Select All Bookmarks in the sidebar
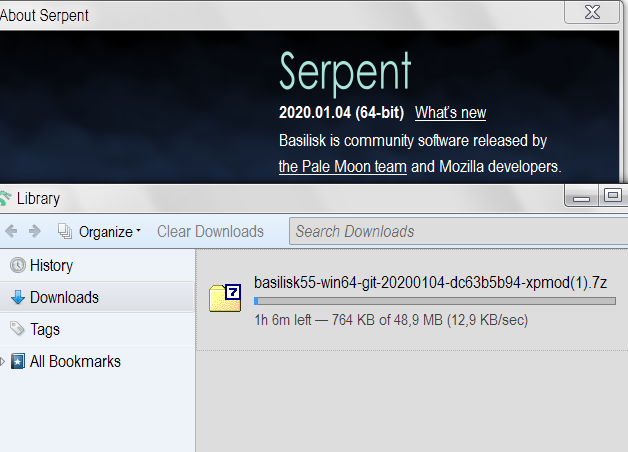628x452 pixels. pos(97,362)
